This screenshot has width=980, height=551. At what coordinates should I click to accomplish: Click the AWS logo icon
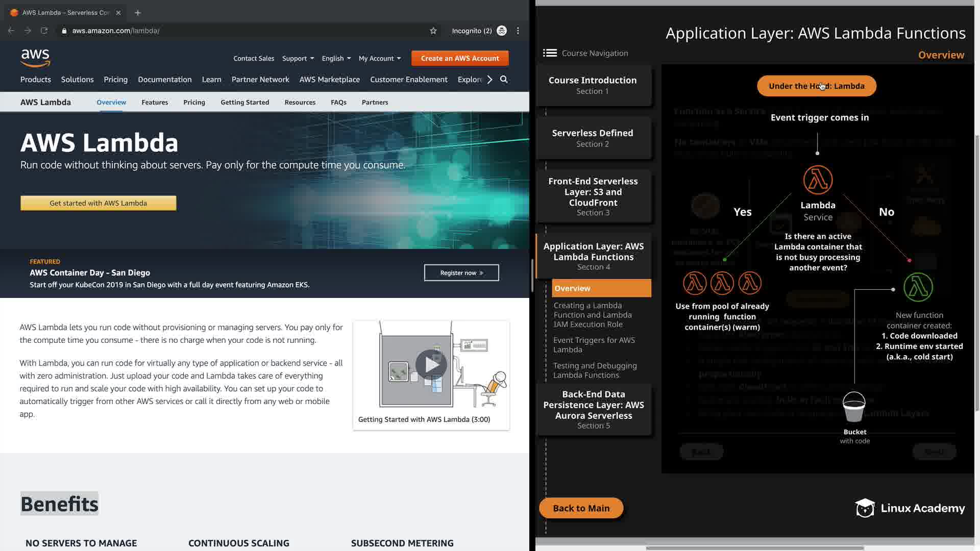(x=35, y=58)
